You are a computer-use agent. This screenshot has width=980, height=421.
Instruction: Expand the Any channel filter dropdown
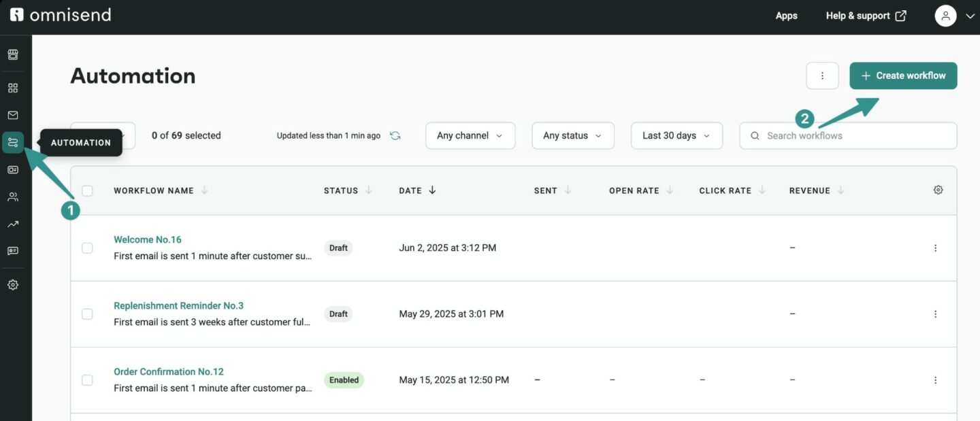(470, 135)
